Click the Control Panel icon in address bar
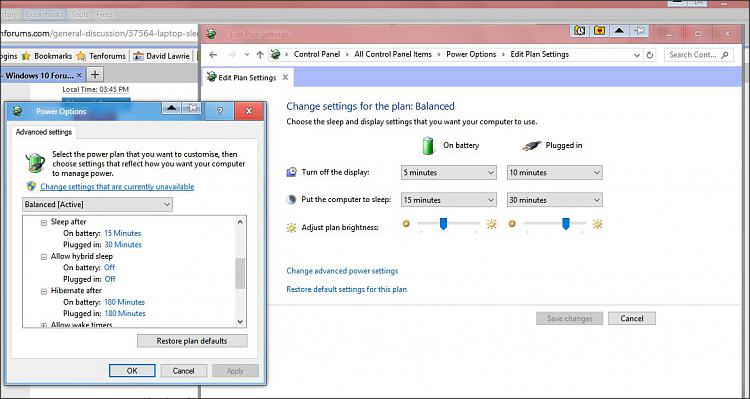 coord(275,55)
